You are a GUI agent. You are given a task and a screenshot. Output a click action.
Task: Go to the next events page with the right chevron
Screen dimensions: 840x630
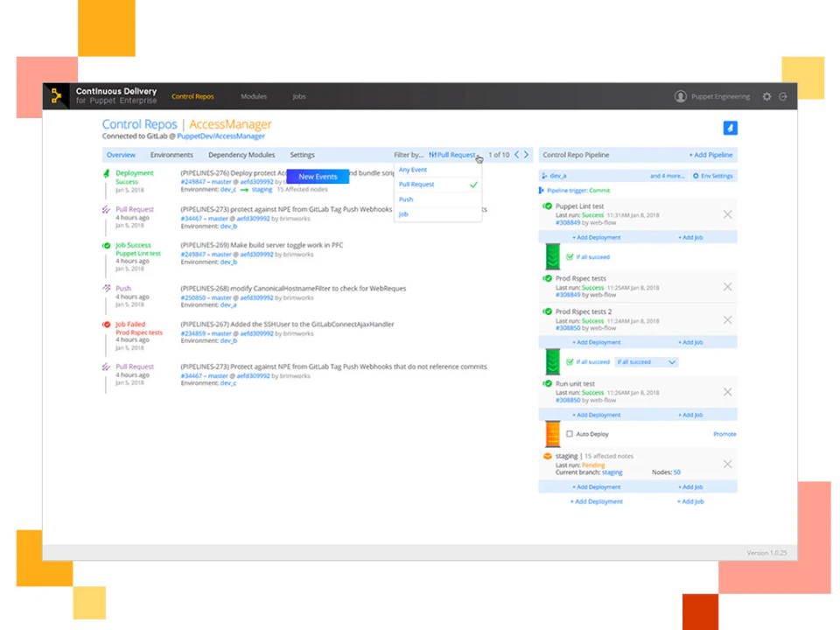526,154
